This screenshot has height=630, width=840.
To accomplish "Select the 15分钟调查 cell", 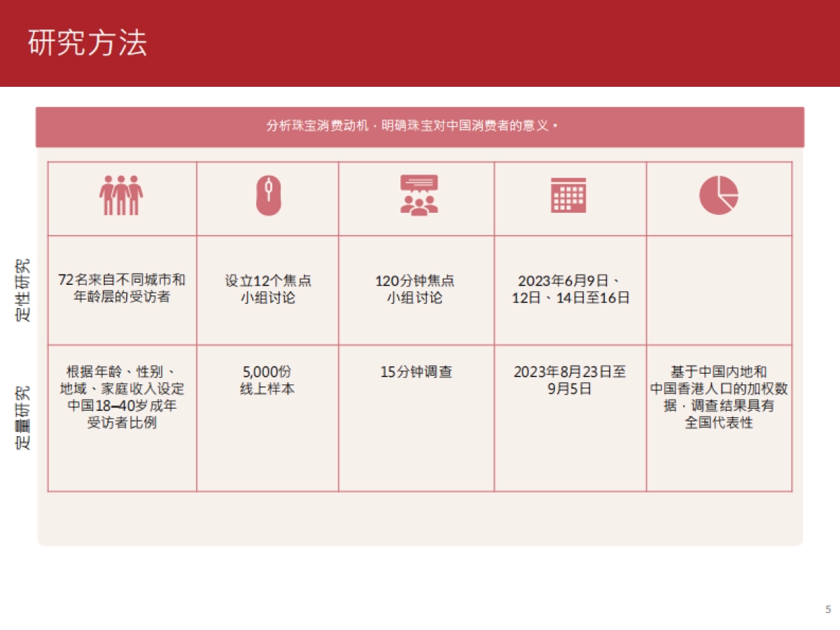I will coord(416,372).
